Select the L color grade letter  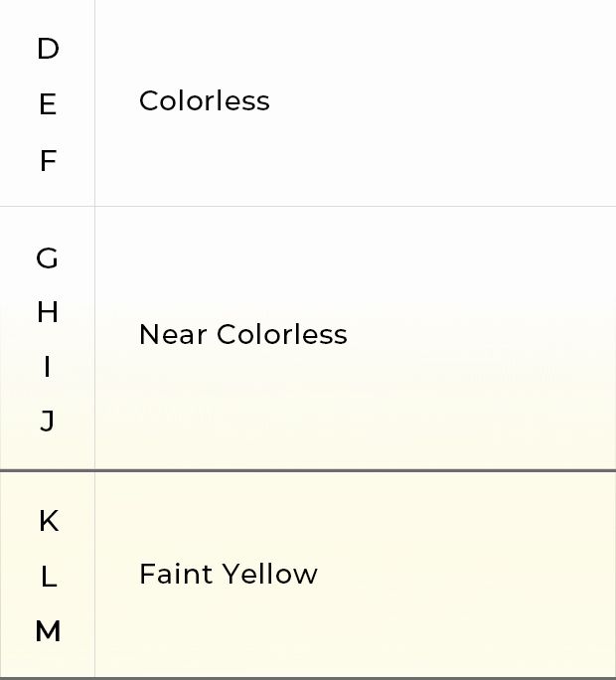pyautogui.click(x=49, y=577)
